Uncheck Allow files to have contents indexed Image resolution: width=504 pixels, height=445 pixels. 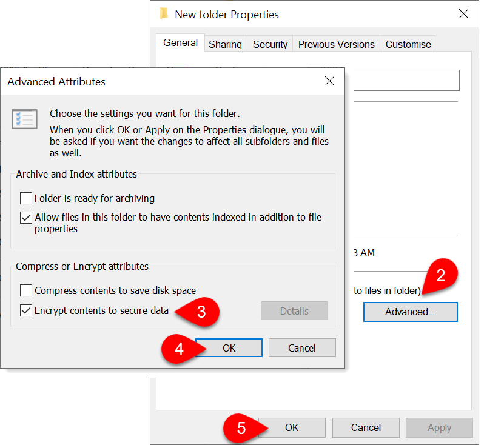25,218
